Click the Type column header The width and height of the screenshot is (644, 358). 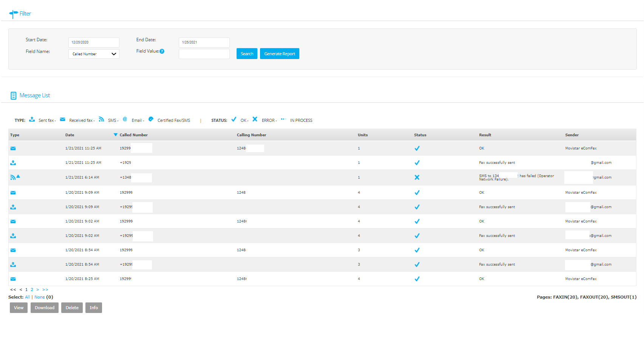tap(15, 135)
